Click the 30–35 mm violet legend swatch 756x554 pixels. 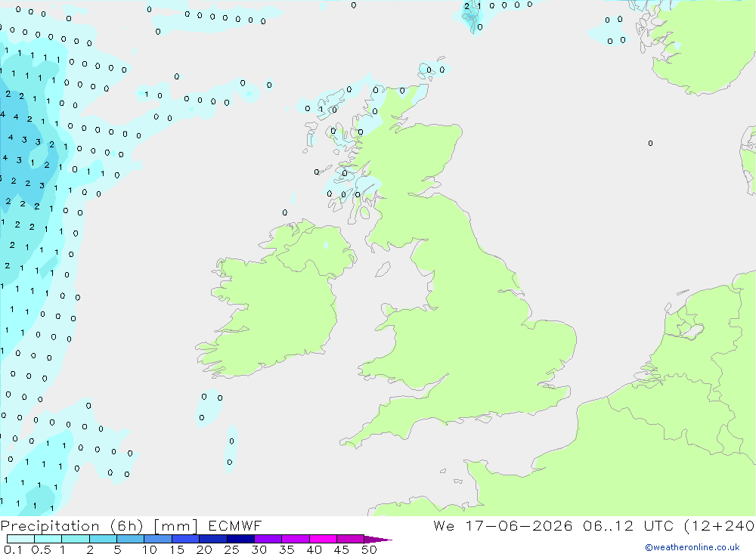[268, 539]
